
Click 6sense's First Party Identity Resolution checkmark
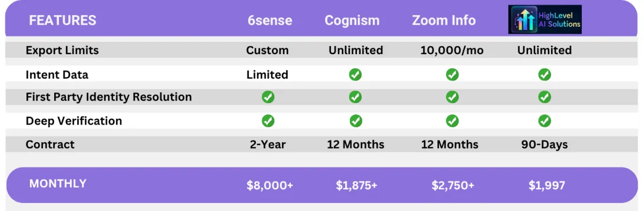[x=268, y=97]
